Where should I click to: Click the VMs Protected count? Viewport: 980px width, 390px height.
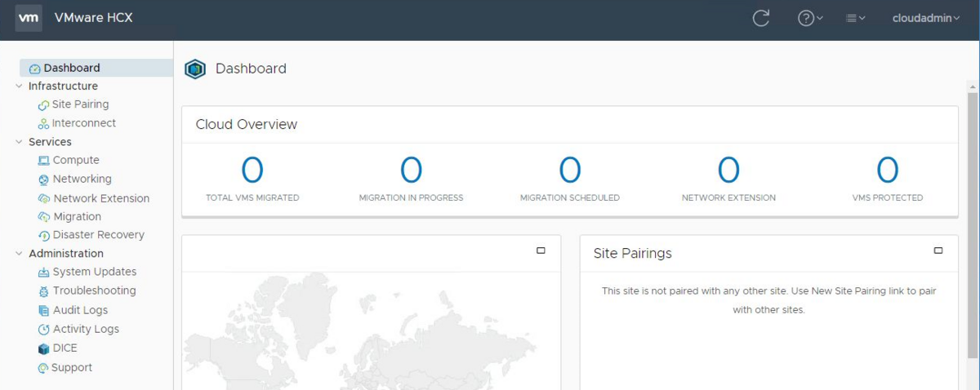click(x=888, y=171)
